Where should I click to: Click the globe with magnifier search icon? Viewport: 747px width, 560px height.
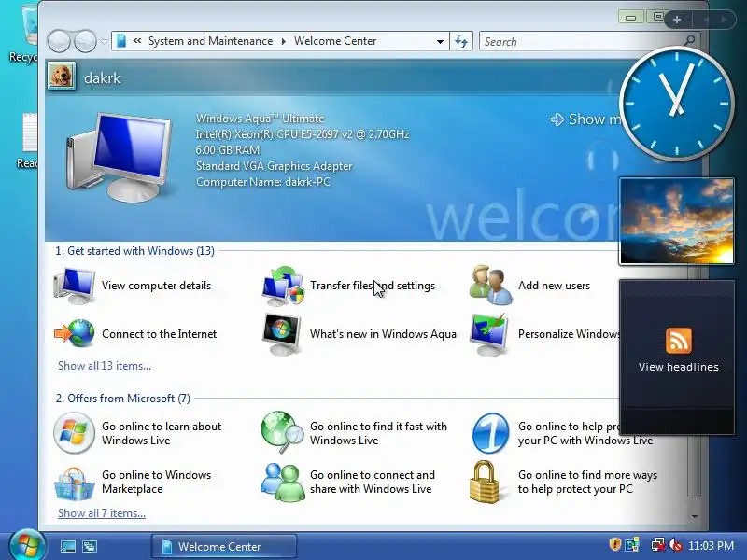click(282, 432)
